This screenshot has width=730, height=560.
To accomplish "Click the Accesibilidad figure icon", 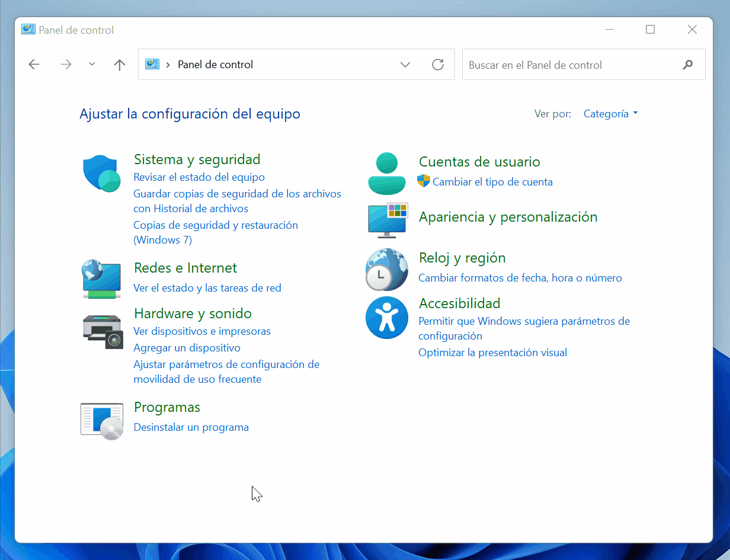I will point(387,318).
